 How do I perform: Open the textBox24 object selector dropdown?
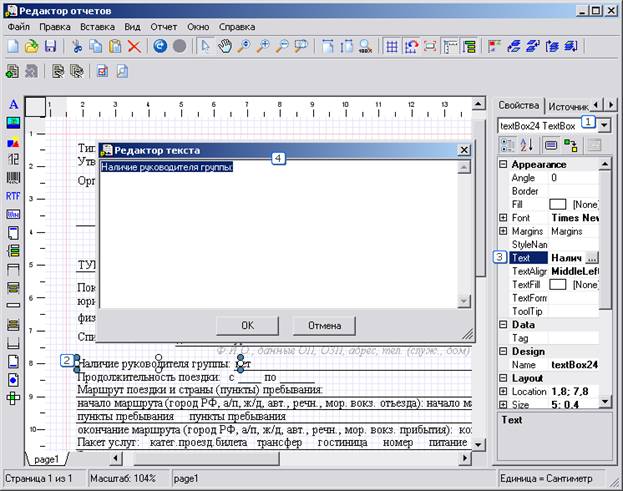[604, 126]
